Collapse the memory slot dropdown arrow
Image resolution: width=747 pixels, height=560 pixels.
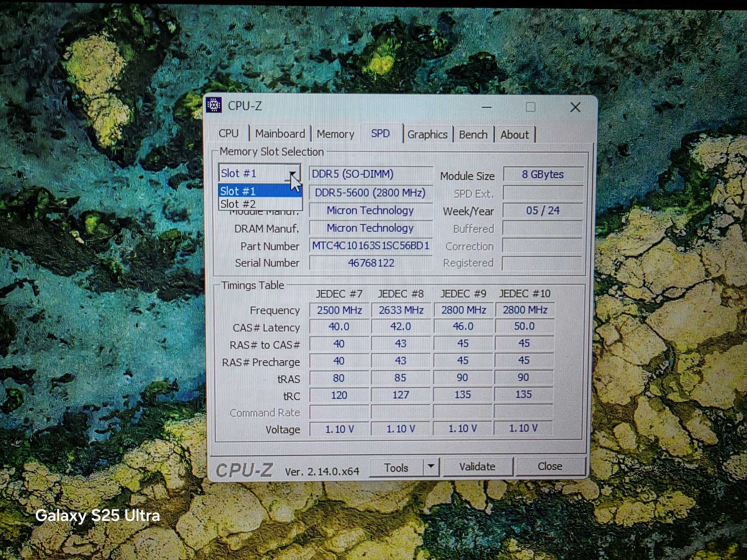(293, 174)
